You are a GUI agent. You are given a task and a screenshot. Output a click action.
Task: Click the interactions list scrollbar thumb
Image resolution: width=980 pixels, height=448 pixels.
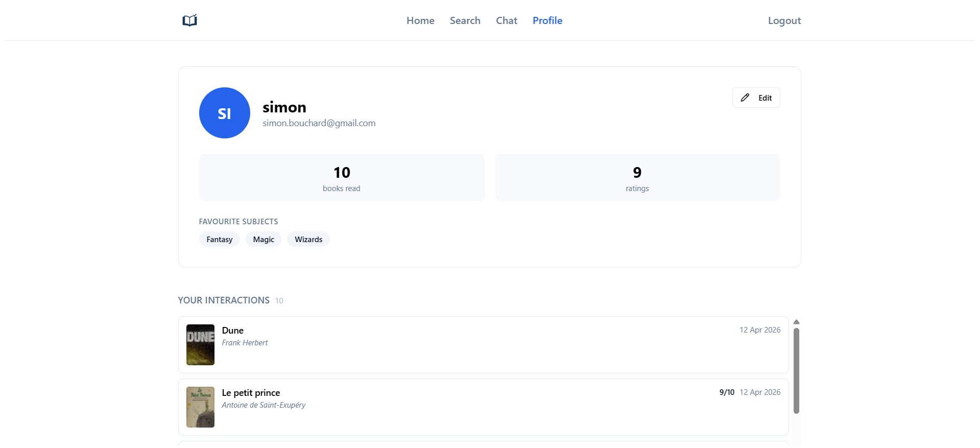click(x=796, y=371)
